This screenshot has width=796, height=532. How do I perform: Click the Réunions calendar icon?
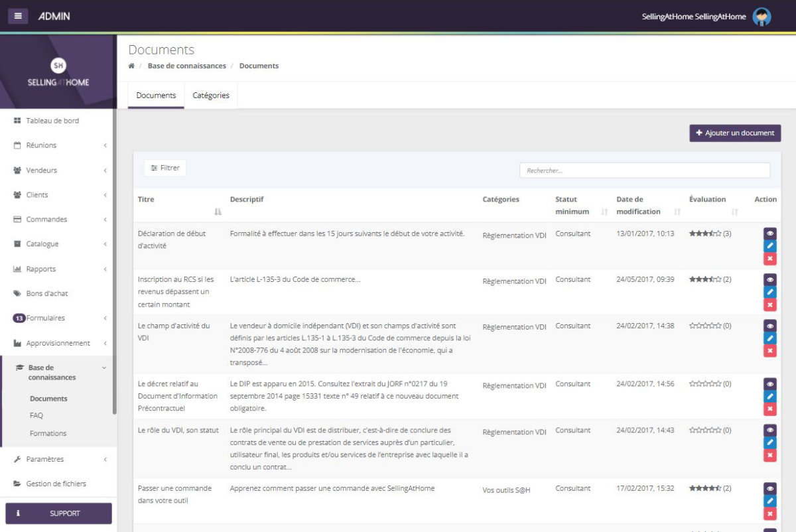pyautogui.click(x=17, y=145)
